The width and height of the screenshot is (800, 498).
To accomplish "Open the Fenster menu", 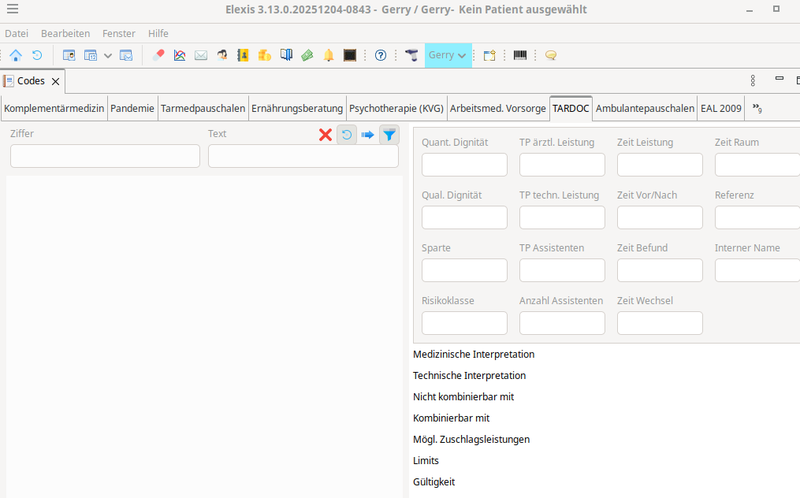I will click(x=118, y=33).
